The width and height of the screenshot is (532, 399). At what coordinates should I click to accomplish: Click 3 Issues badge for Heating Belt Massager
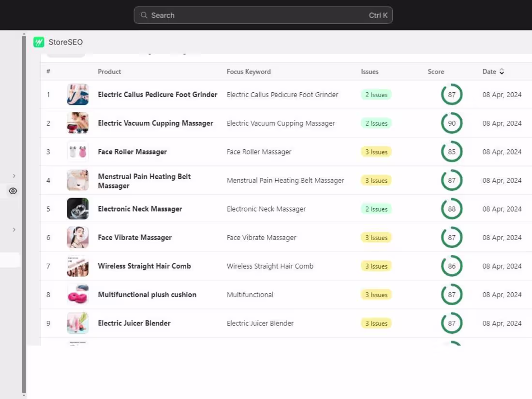tap(376, 180)
